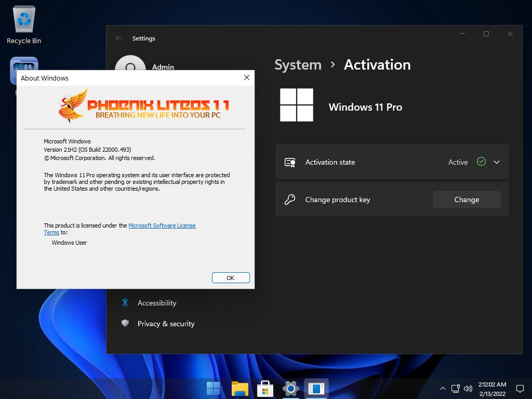
Task: Open File Explorer from taskbar
Action: pyautogui.click(x=240, y=389)
